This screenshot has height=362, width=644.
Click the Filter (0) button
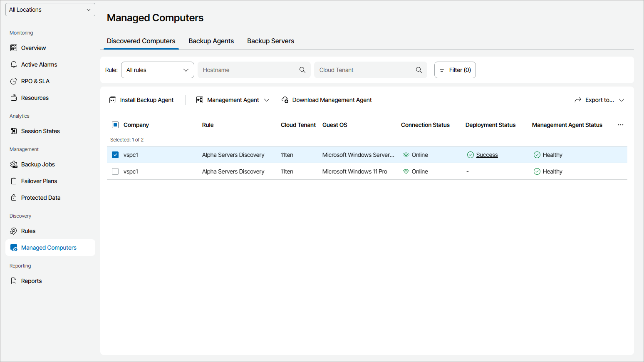pos(455,70)
